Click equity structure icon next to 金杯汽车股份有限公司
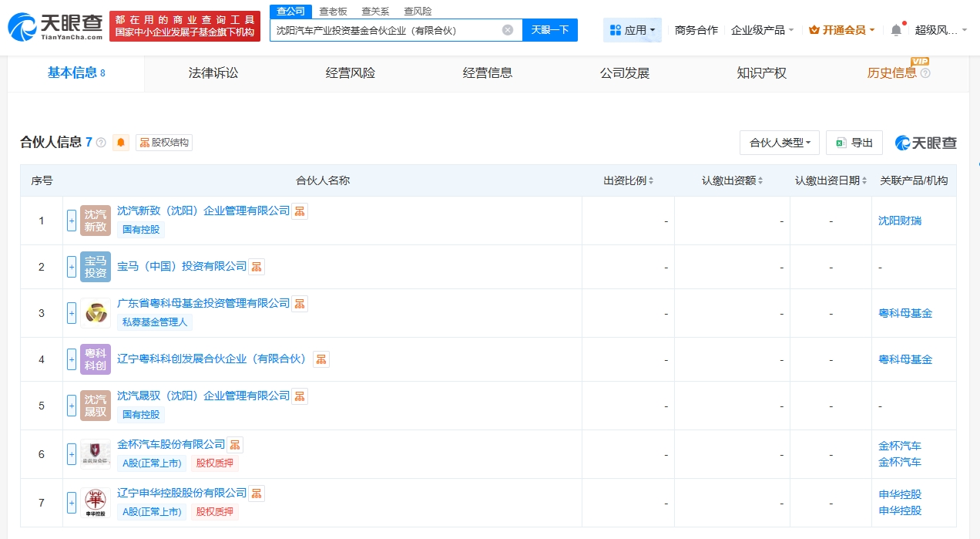The width and height of the screenshot is (980, 539). tap(235, 445)
